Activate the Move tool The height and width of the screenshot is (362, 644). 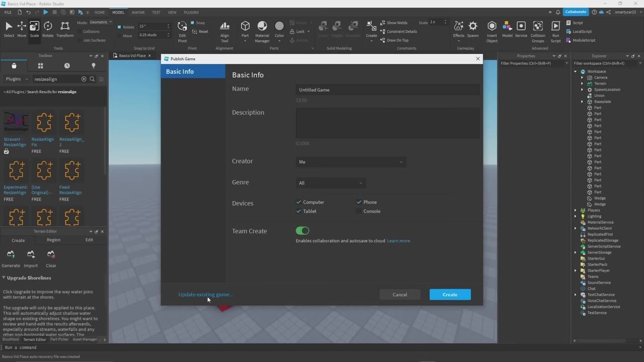pos(22,29)
